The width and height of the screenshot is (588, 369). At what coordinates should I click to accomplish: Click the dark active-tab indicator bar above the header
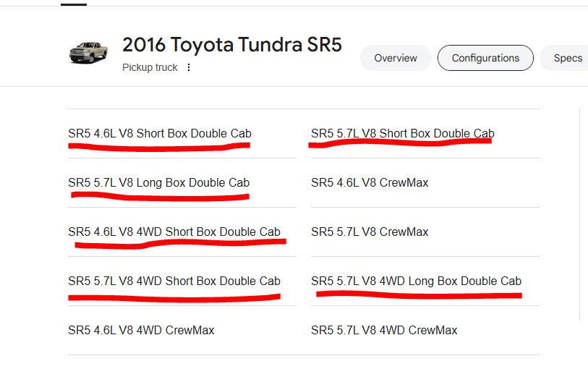(x=74, y=4)
